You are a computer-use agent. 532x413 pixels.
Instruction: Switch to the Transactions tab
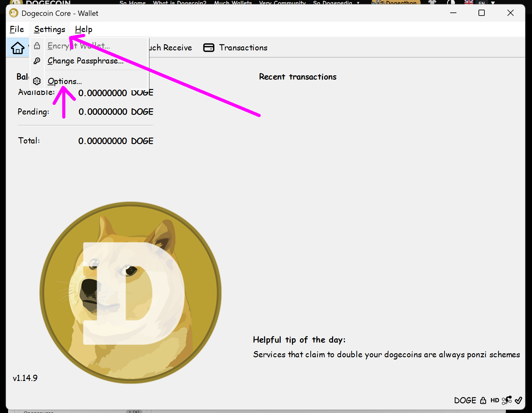[235, 48]
